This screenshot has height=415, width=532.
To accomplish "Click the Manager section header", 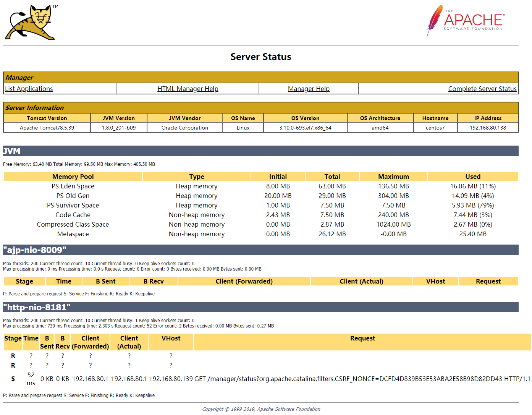I will click(x=261, y=78).
